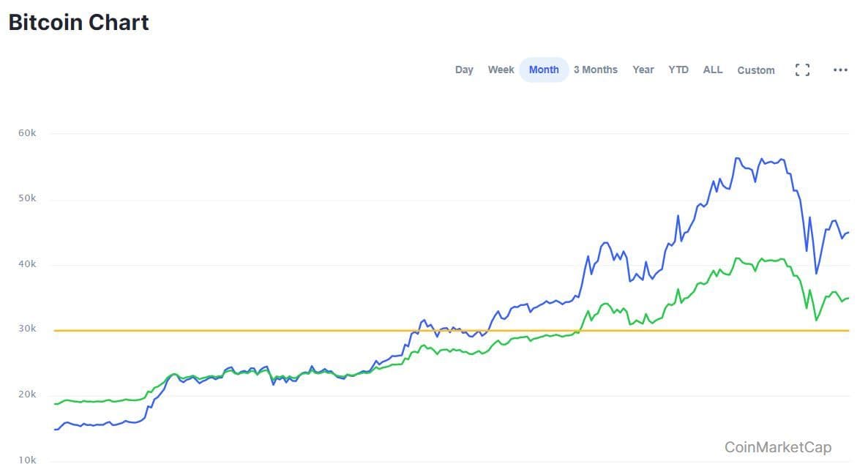Click the 60k y-axis label
The height and width of the screenshot is (464, 868).
pyautogui.click(x=28, y=133)
